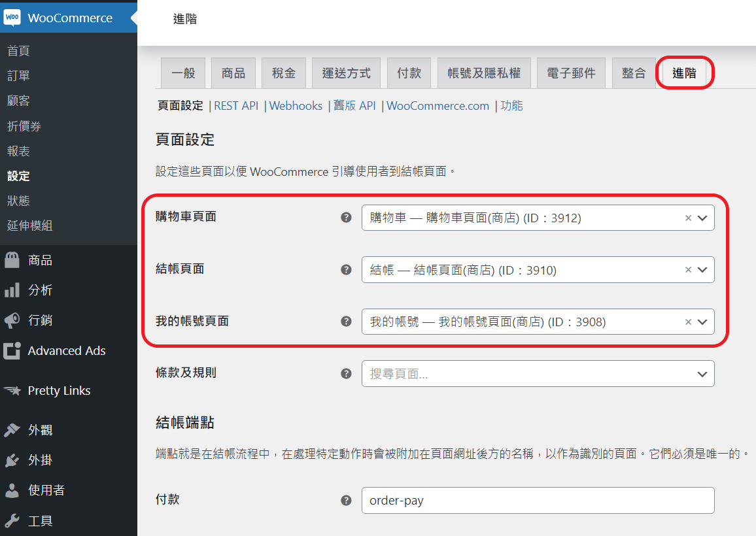
Task: Open 折價券 in WooCommerce submenu
Action: click(24, 126)
